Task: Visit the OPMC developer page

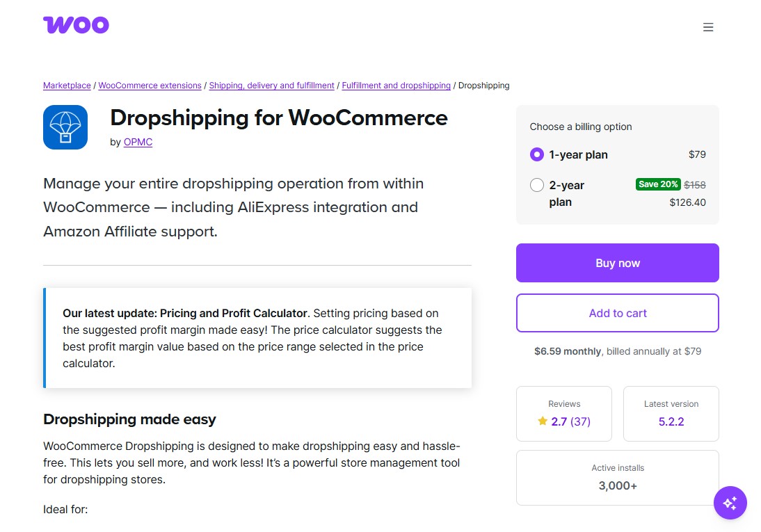Action: (x=138, y=142)
